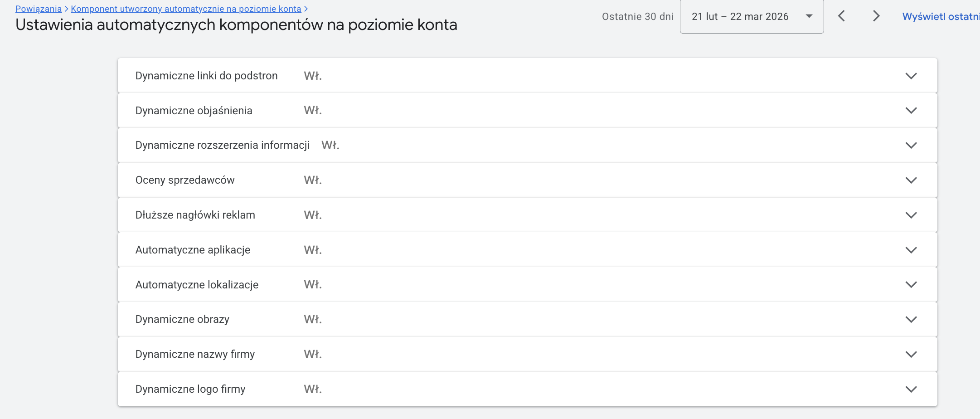Open Komponent utworzony automatycznie breadcrumb link
The height and width of the screenshot is (419, 980).
click(186, 9)
